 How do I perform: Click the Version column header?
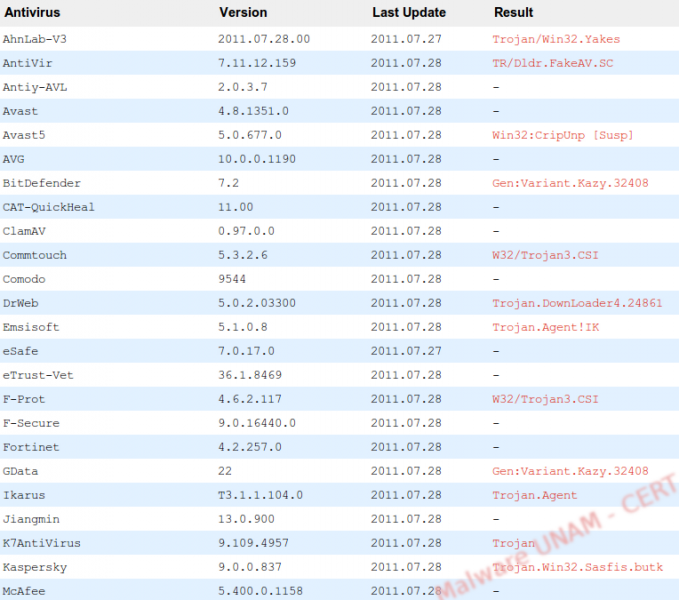coord(243,12)
